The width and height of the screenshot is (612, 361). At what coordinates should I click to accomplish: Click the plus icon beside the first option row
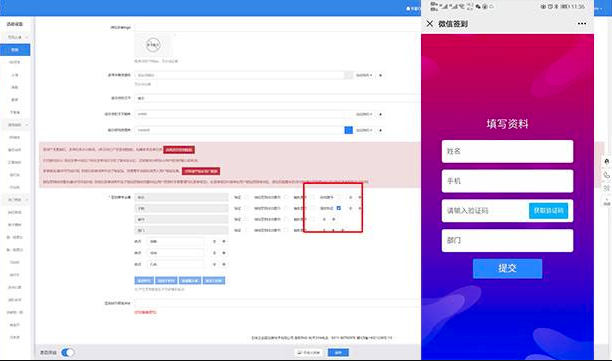[224, 242]
